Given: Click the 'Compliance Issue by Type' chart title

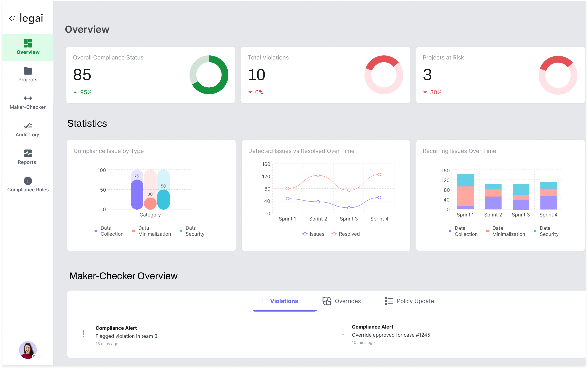Looking at the screenshot, I should (x=109, y=151).
